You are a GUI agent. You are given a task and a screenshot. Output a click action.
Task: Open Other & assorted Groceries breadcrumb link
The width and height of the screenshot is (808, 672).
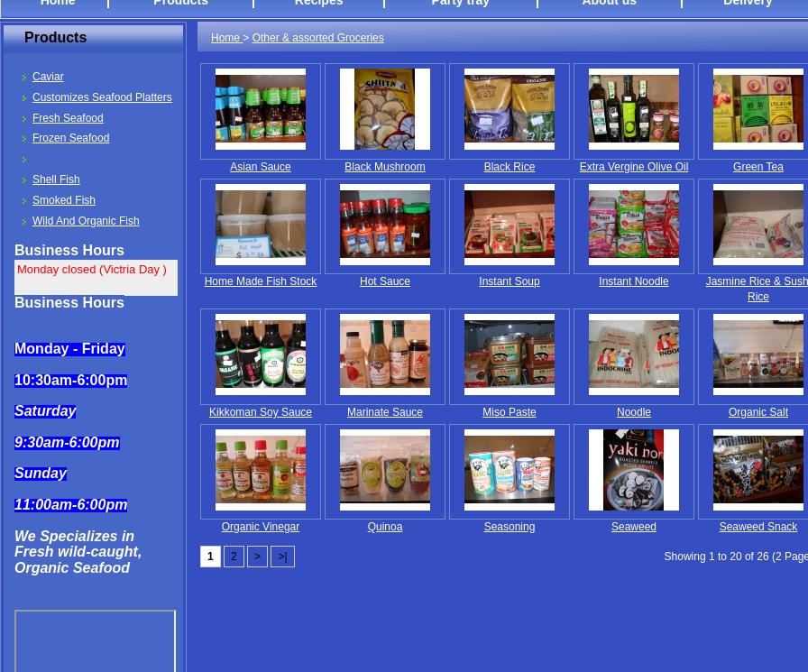[x=317, y=38]
